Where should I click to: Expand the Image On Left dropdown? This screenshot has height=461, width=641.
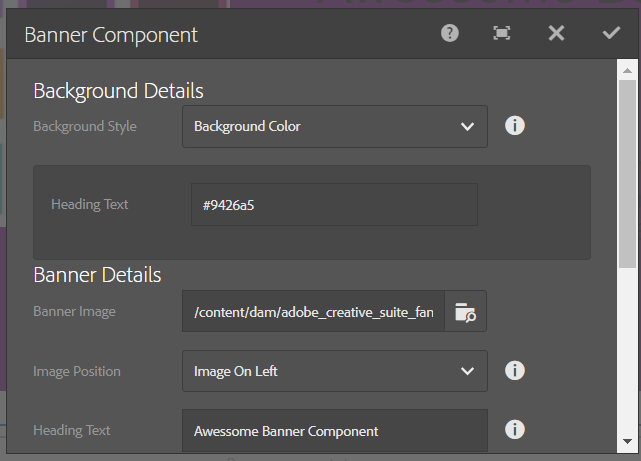(x=334, y=371)
